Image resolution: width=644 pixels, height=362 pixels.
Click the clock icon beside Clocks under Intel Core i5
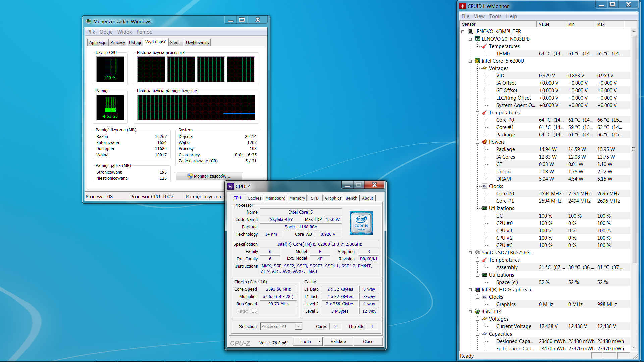pos(485,186)
